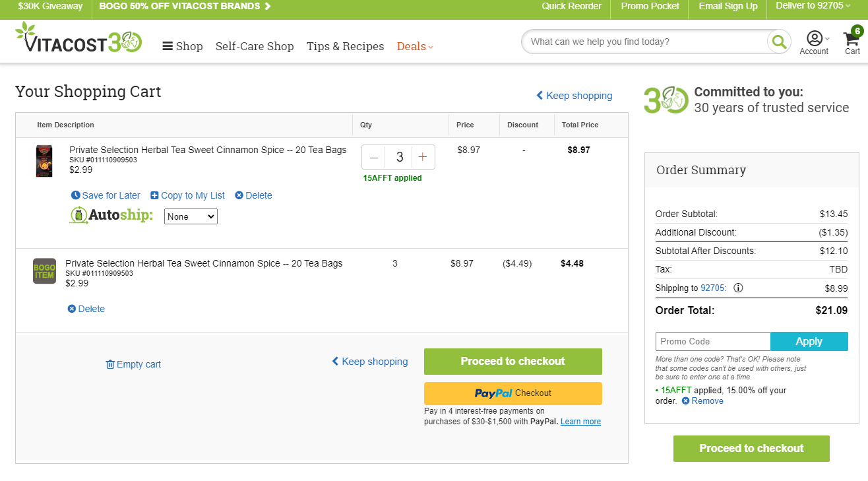Screen dimensions: 868x481
Task: Increase tea quantity with plus button
Action: [423, 157]
